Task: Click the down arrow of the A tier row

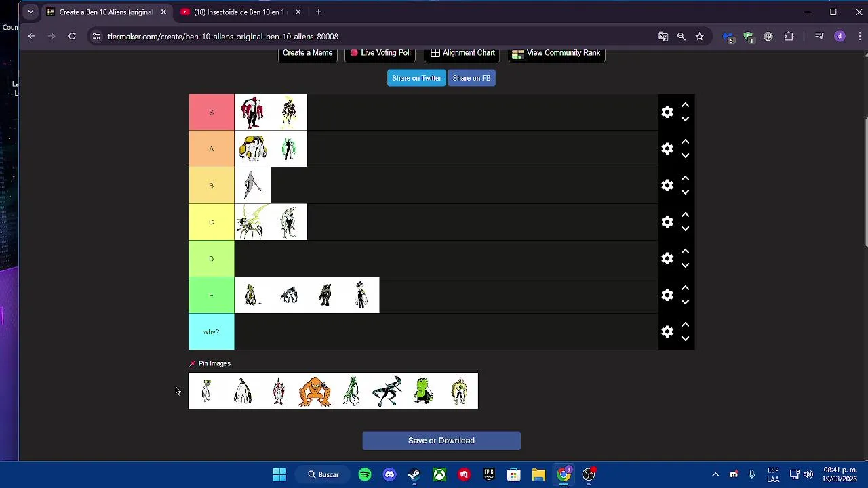Action: [685, 156]
